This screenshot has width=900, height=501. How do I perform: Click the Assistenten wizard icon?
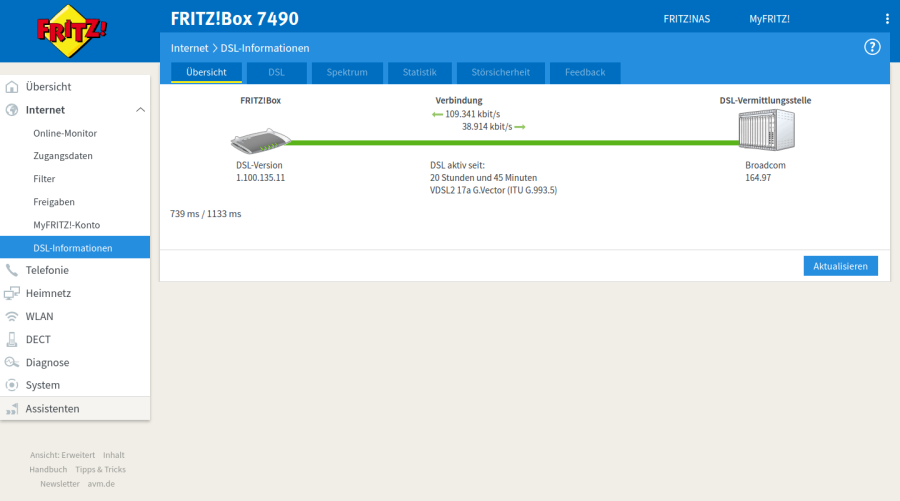12,409
